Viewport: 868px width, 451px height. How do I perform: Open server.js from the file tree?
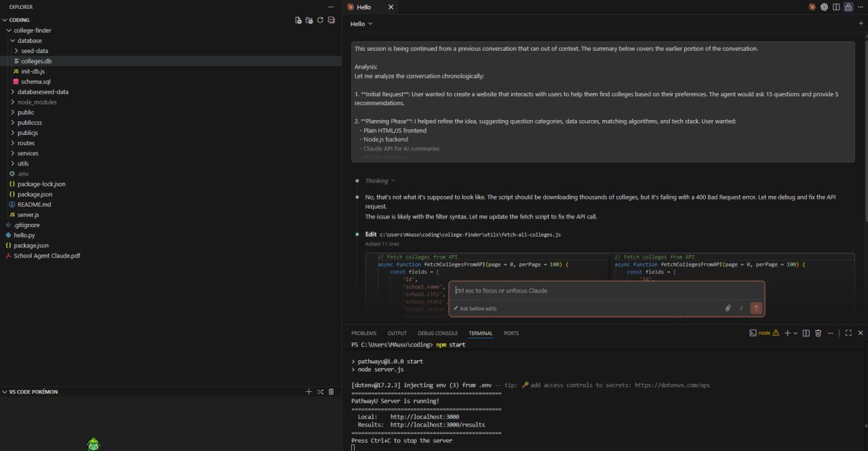pos(28,215)
